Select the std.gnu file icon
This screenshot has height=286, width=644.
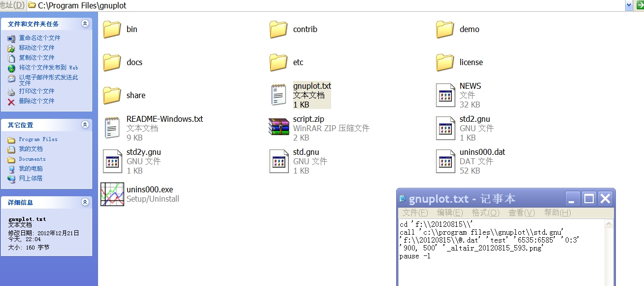click(278, 161)
